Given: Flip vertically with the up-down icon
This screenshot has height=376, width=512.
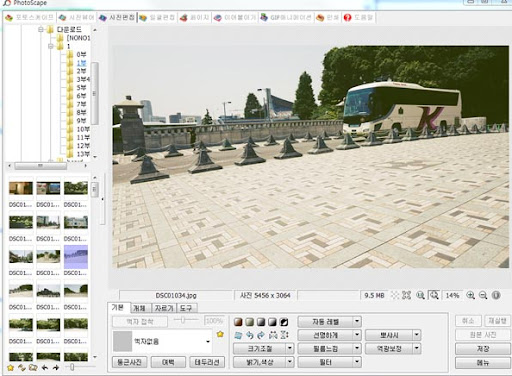Looking at the screenshot, I should [x=284, y=335].
